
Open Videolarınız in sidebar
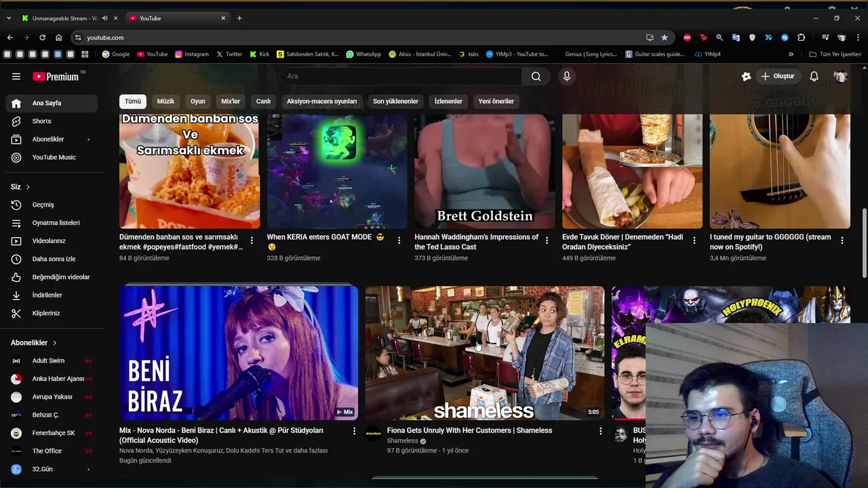click(52, 241)
